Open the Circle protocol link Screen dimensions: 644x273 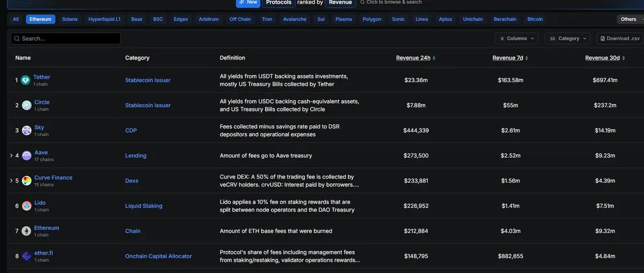[x=42, y=102]
